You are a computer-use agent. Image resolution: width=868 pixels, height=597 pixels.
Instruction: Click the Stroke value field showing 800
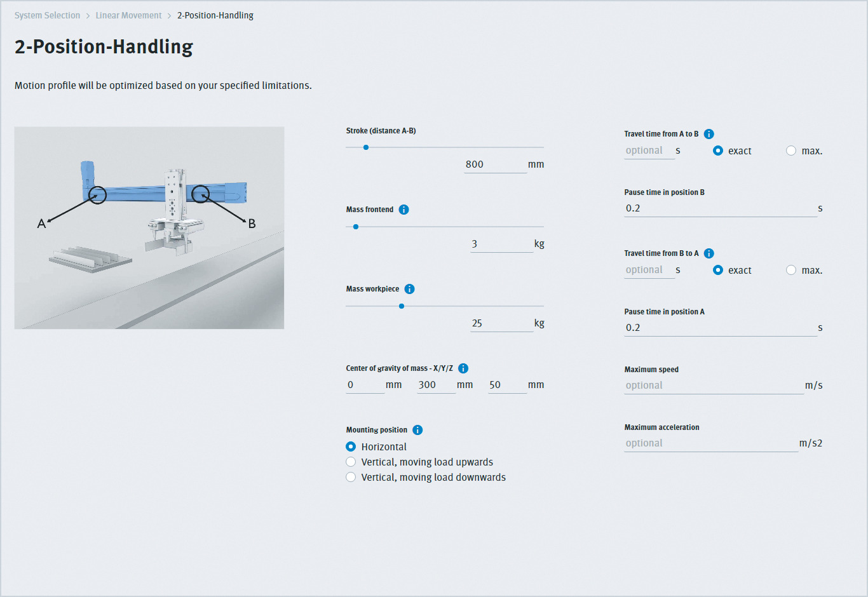(x=495, y=164)
